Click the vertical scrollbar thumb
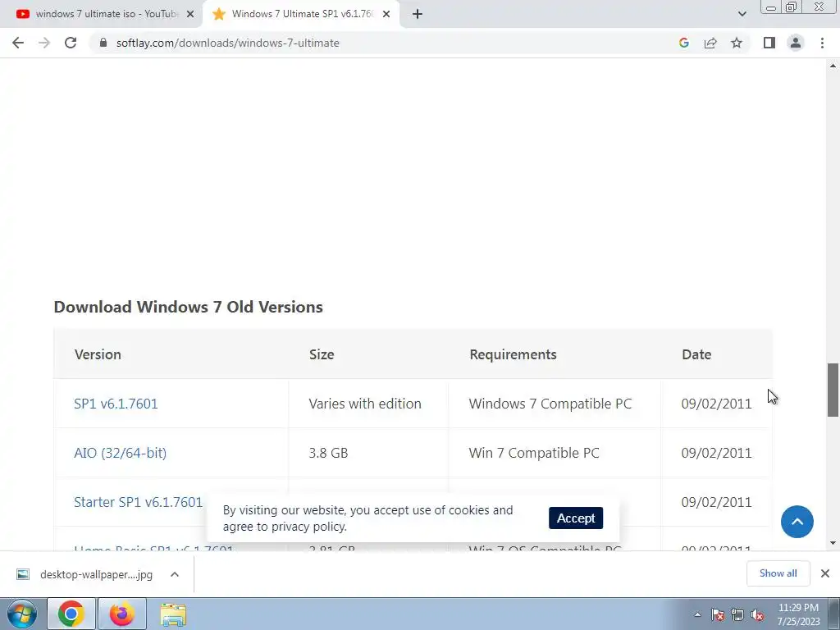840x630 pixels. pos(833,390)
